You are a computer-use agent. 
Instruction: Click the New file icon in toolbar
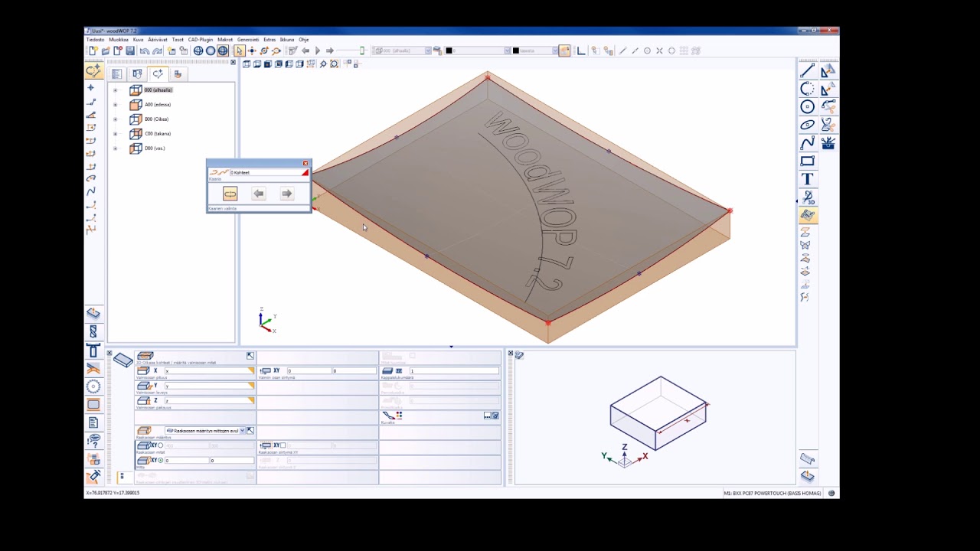click(x=93, y=51)
